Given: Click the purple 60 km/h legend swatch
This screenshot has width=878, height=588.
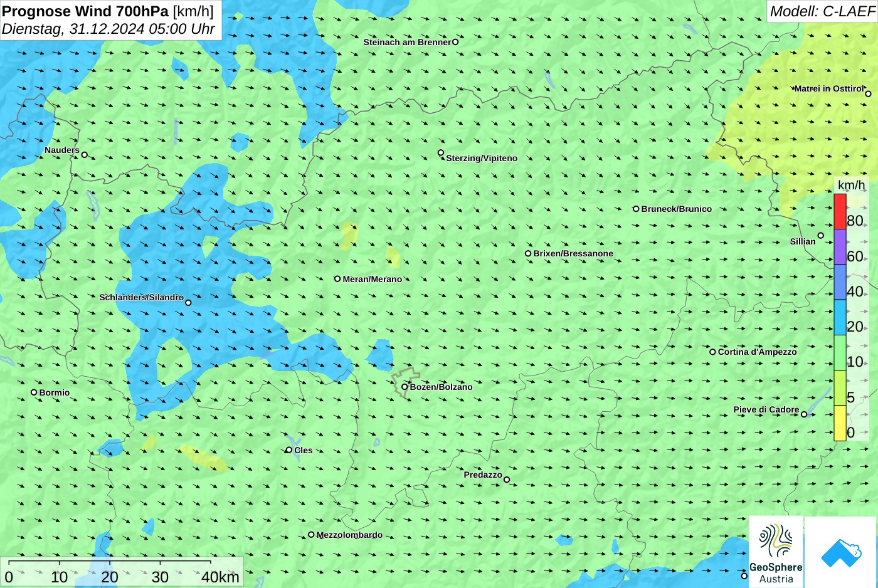Looking at the screenshot, I should pos(840,247).
